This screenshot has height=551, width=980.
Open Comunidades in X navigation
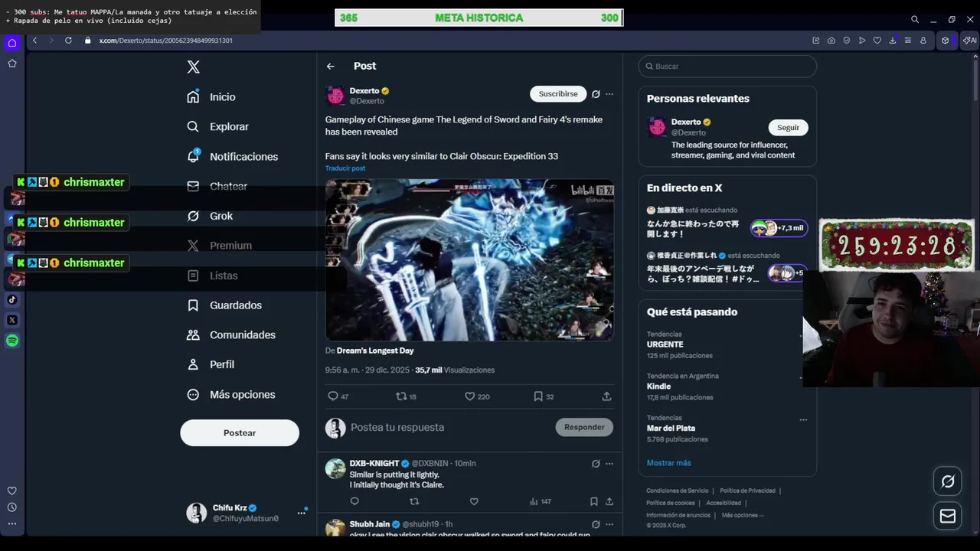tap(231, 335)
